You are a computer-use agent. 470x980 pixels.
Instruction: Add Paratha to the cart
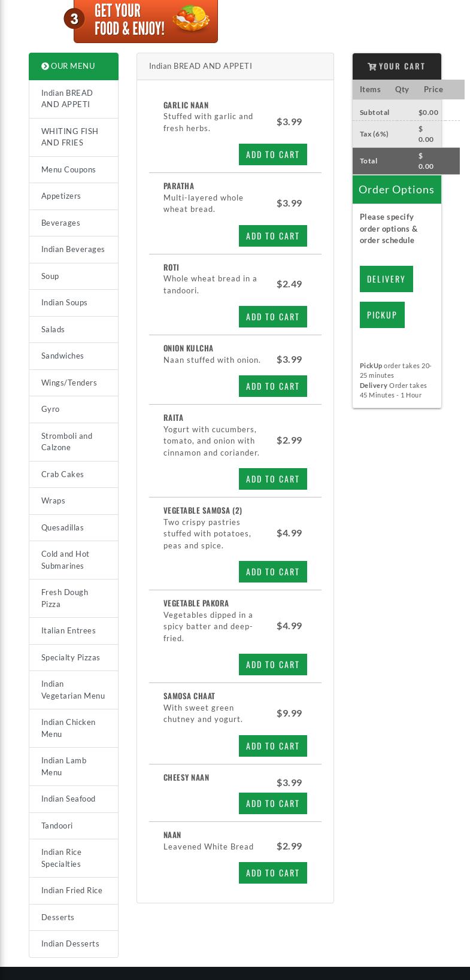point(272,236)
